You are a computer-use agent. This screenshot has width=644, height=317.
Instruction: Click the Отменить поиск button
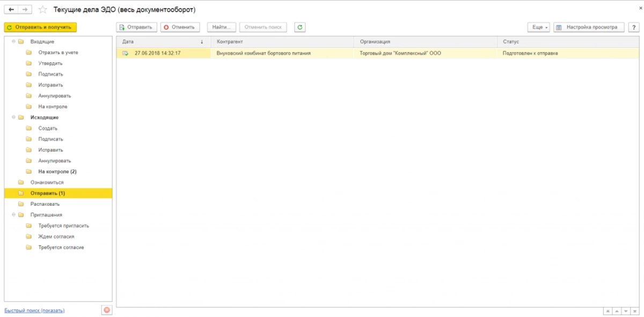pyautogui.click(x=263, y=27)
